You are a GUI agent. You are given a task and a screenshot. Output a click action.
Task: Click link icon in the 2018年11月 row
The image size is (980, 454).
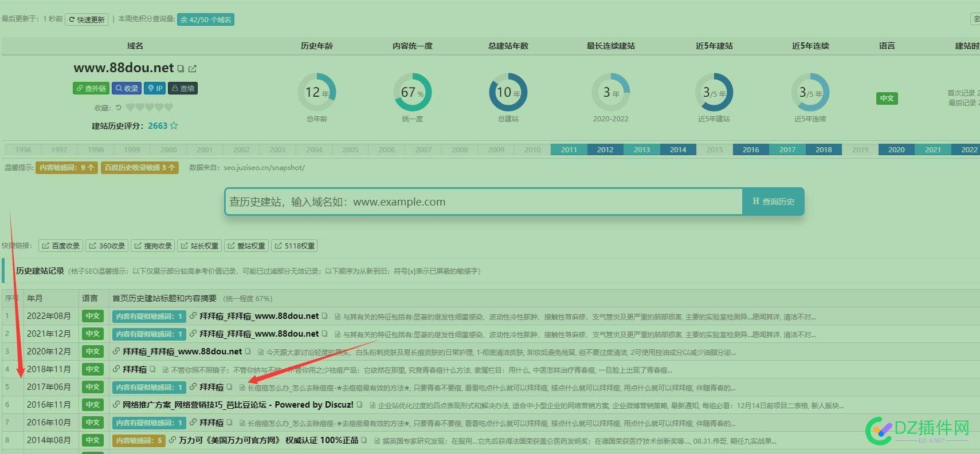tap(116, 369)
